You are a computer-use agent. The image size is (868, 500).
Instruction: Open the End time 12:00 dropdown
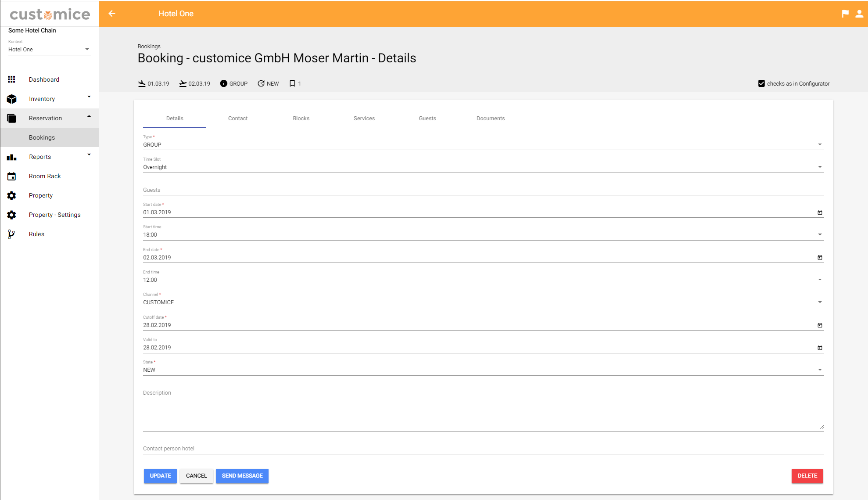click(483, 280)
